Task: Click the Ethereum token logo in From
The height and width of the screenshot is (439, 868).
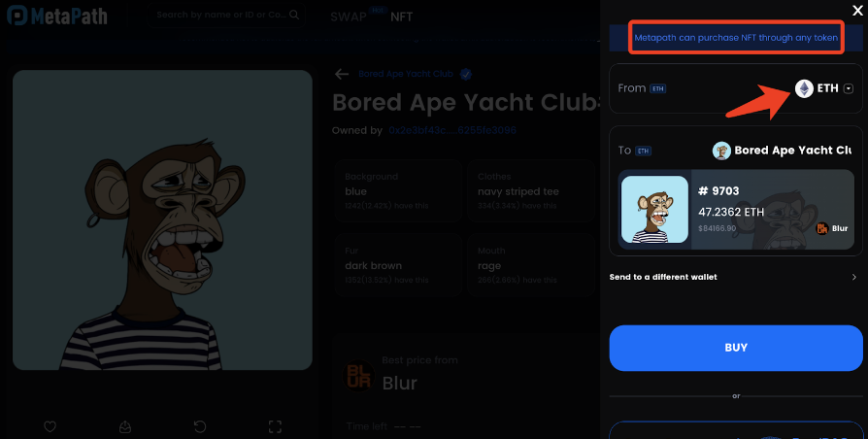Action: point(805,88)
